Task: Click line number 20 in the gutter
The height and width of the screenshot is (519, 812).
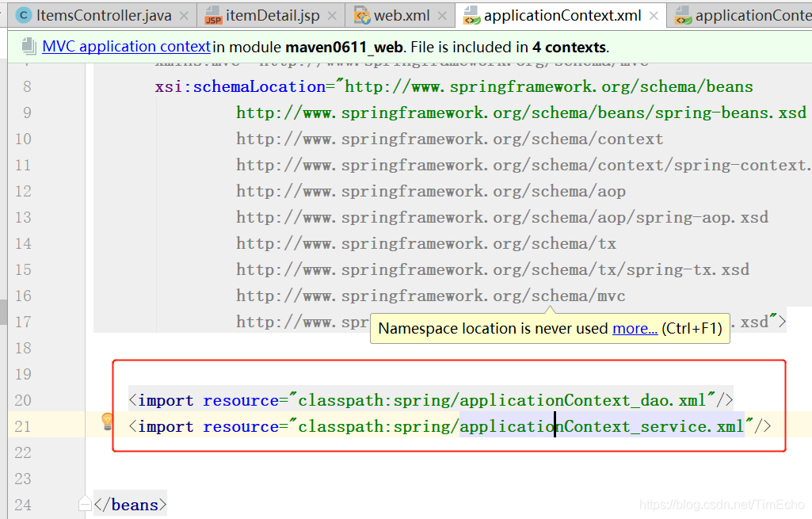Action: (x=23, y=400)
